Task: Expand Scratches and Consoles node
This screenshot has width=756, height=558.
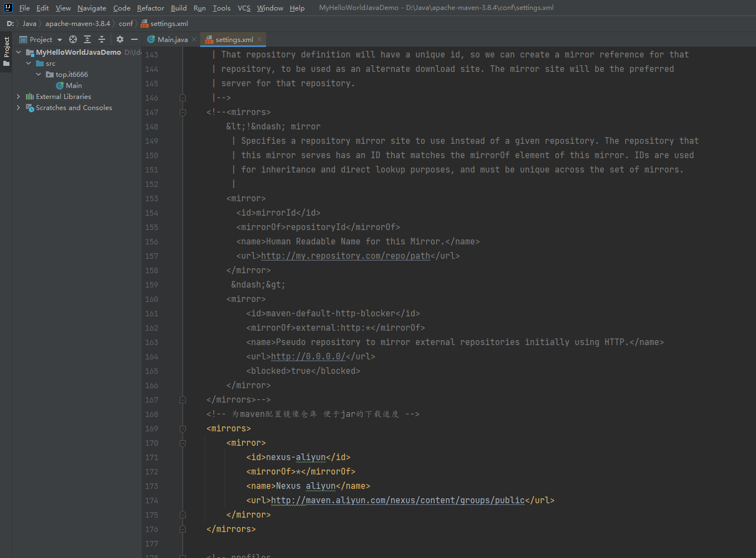Action: [x=19, y=107]
